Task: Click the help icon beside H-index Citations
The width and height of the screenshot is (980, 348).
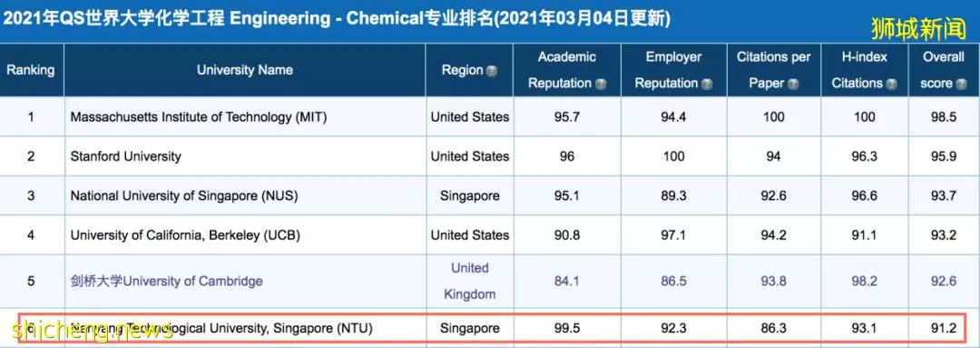Action: [x=892, y=84]
